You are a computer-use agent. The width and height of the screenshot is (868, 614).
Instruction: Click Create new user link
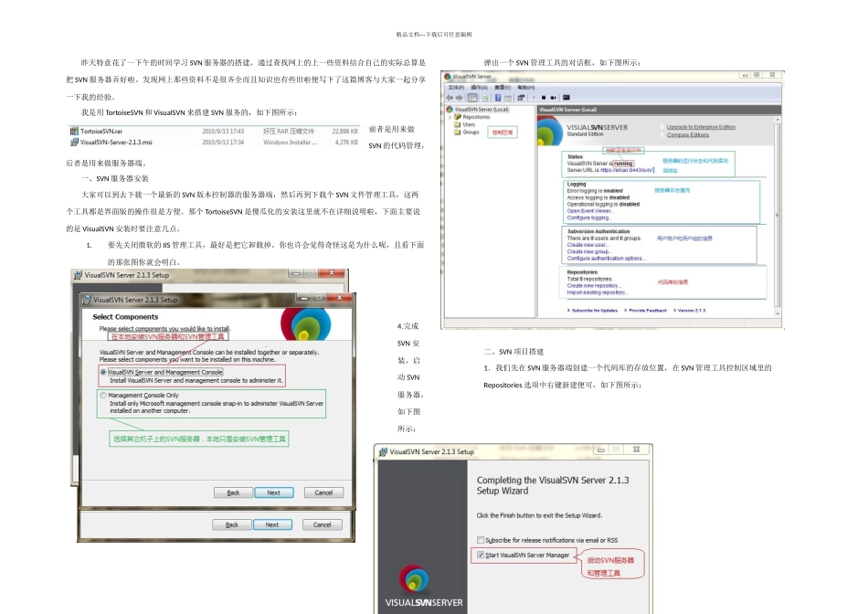(x=587, y=245)
